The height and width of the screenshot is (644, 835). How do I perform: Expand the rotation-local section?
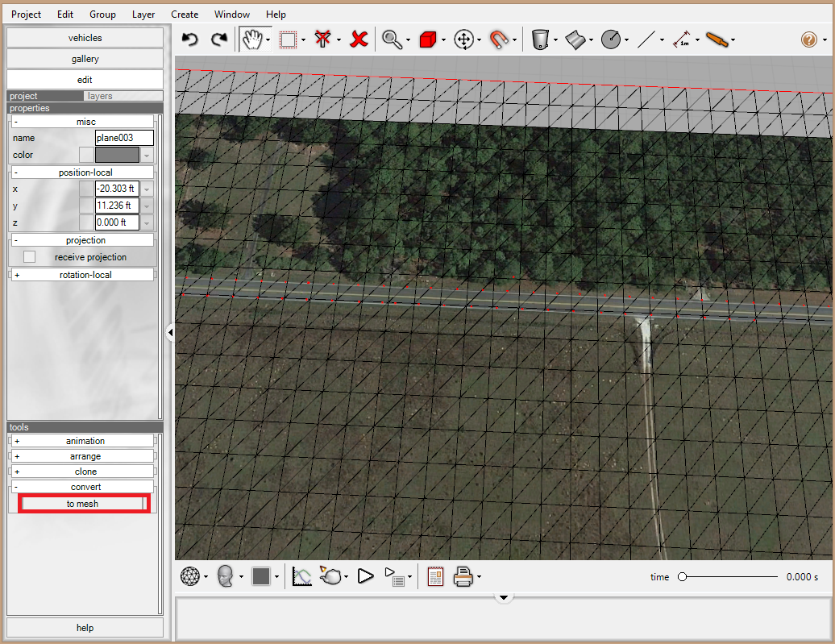coord(82,275)
